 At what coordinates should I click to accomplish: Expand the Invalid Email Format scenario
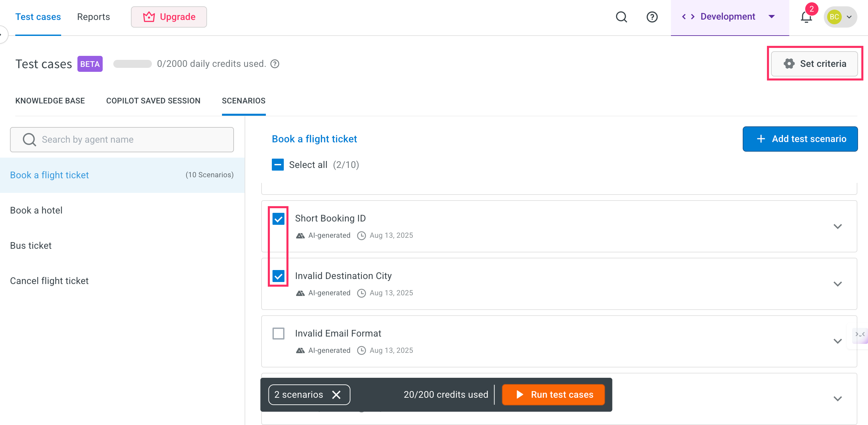coord(838,341)
